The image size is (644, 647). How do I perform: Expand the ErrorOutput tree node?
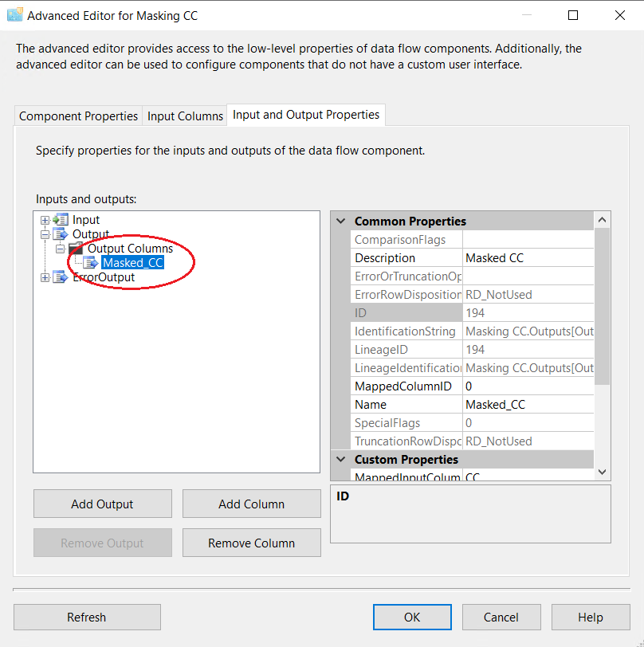point(45,278)
